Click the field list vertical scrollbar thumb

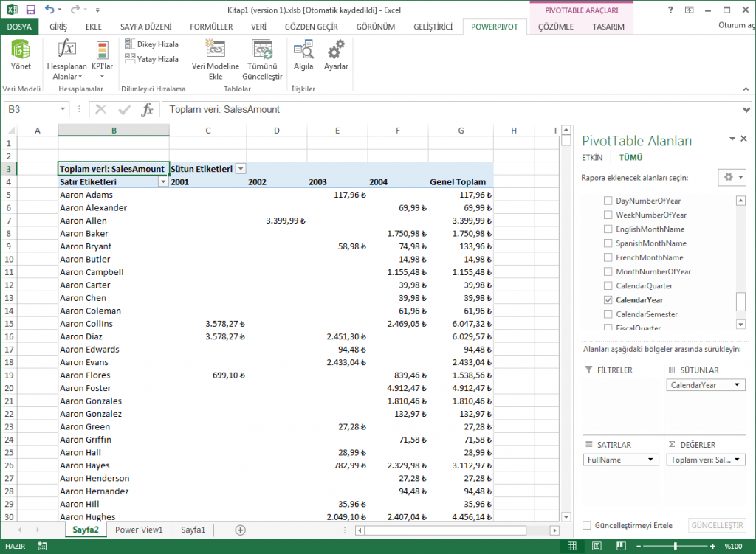(x=740, y=302)
